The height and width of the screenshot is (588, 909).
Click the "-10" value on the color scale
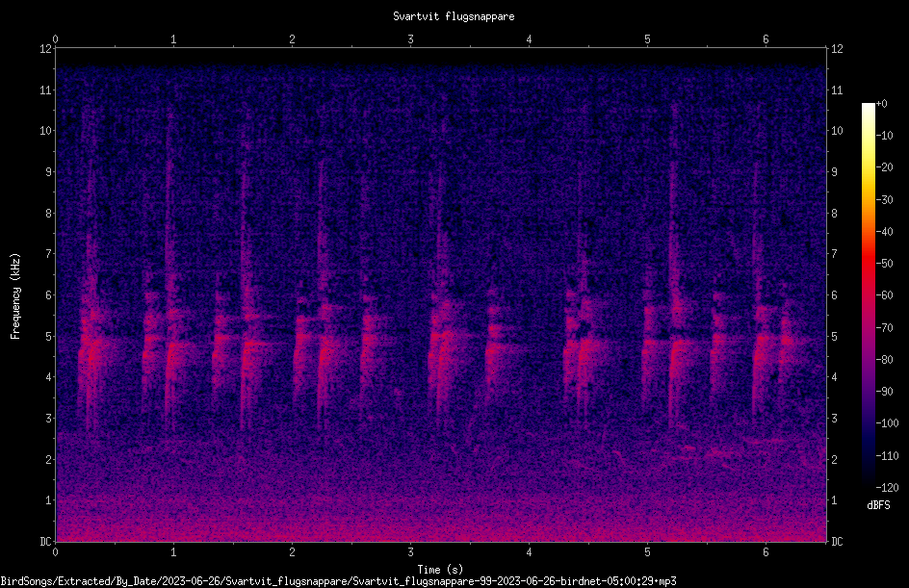[x=885, y=136]
